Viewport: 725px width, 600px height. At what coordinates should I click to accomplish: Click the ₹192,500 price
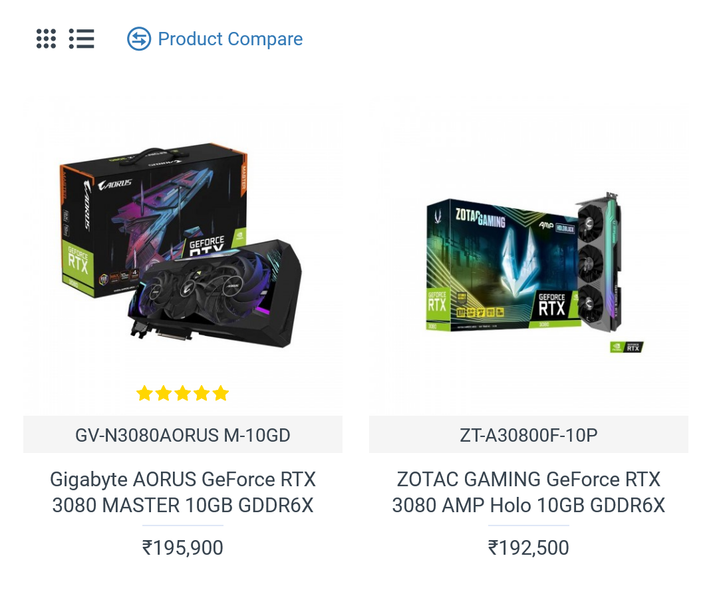pos(528,548)
